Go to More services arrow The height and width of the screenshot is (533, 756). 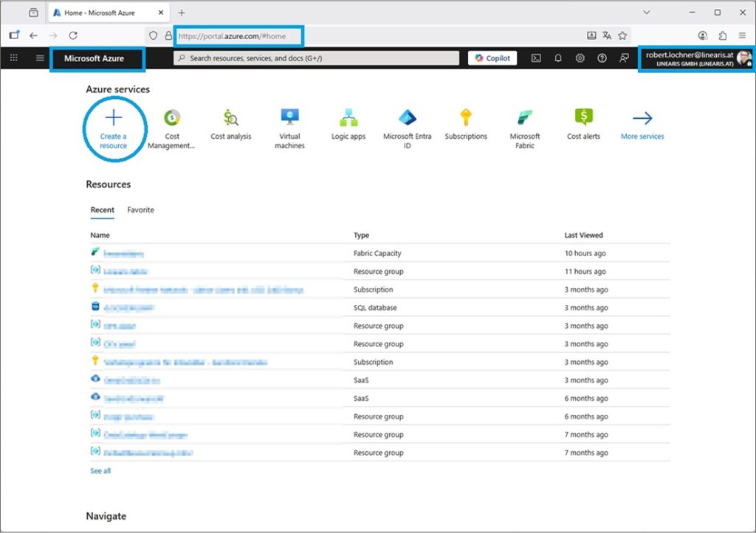click(642, 125)
